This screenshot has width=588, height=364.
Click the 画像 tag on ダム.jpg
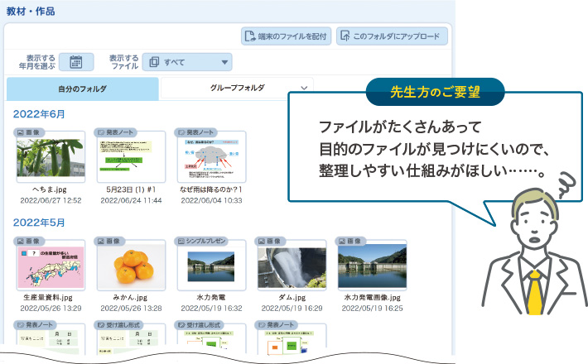pos(270,242)
